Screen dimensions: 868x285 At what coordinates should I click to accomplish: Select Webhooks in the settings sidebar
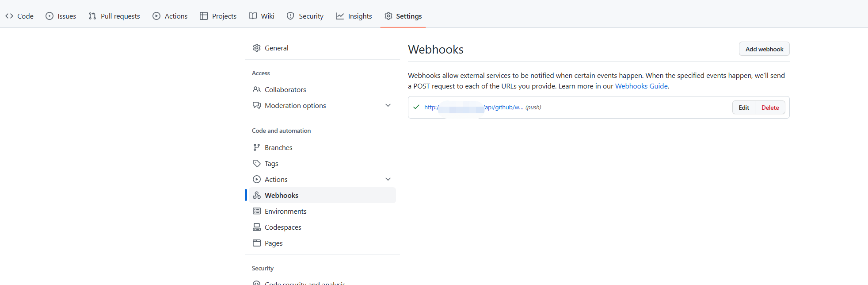pyautogui.click(x=282, y=195)
